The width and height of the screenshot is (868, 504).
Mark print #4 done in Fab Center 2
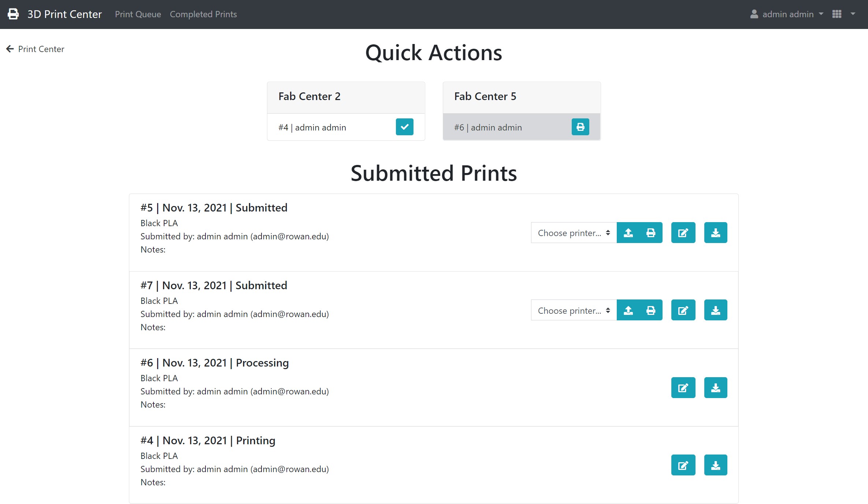click(x=404, y=127)
